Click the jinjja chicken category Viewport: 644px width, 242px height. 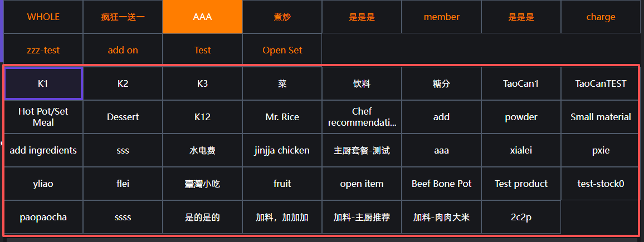(x=282, y=150)
